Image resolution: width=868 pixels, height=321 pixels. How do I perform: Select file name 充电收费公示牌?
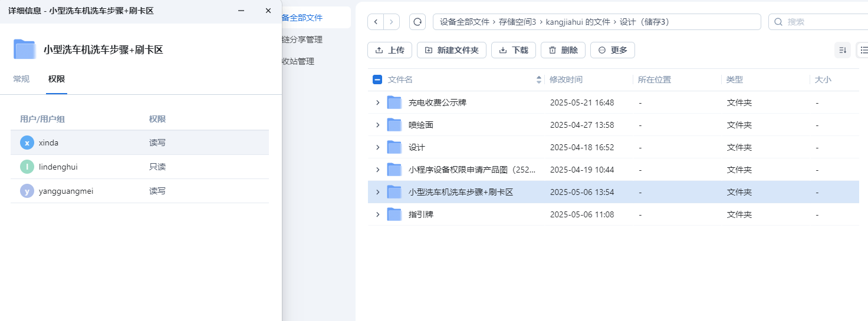point(438,102)
